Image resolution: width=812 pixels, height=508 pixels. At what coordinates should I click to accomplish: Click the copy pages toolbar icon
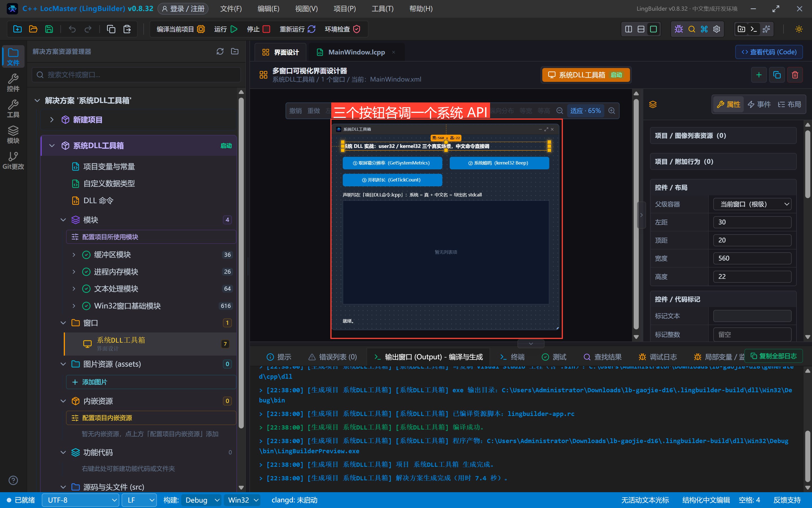pyautogui.click(x=111, y=29)
